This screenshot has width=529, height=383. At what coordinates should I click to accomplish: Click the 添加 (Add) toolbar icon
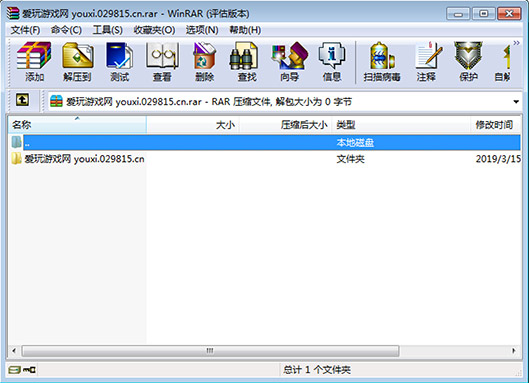(x=34, y=61)
